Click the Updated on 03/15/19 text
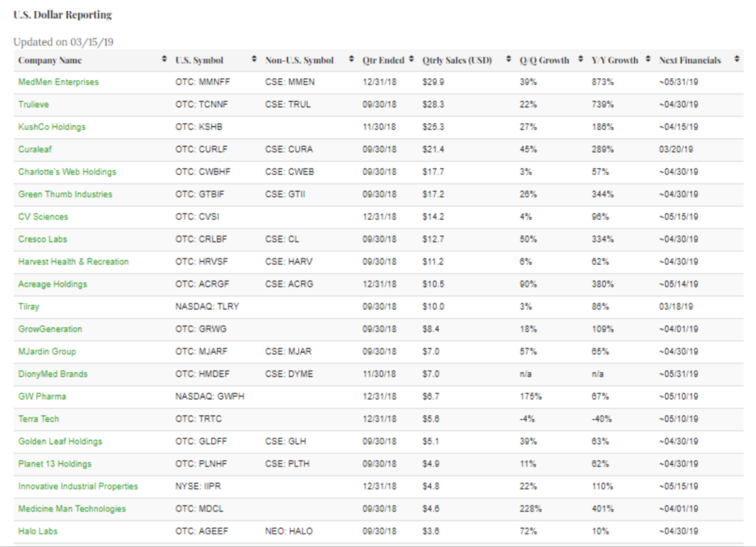The image size is (756, 547). 63,42
